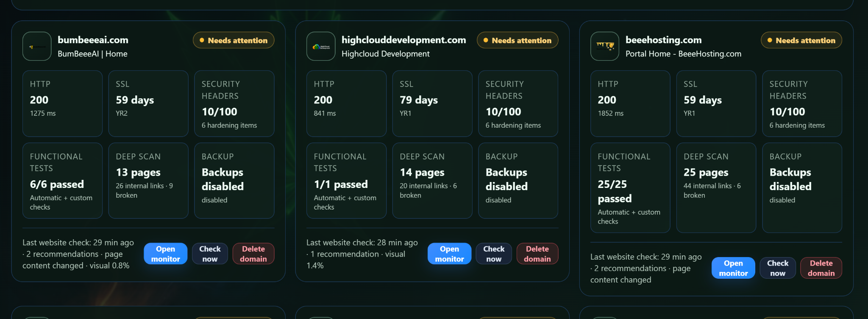Screen dimensions: 868x319
Task: Open Backup tile on bumbeeeai.com card
Action: coord(234,181)
